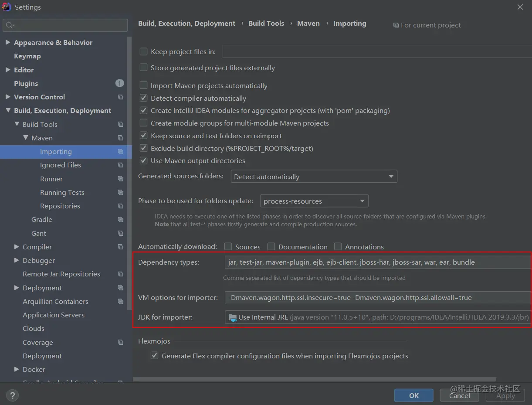This screenshot has width=532, height=405.
Task: Enable automatic download of Sources
Action: click(x=228, y=247)
